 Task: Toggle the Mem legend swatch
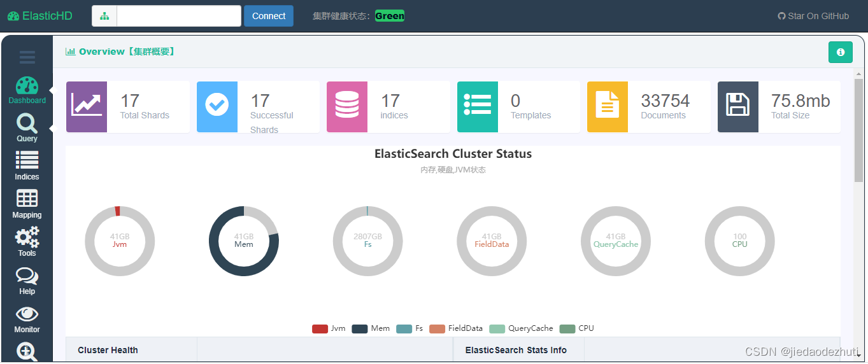[360, 328]
